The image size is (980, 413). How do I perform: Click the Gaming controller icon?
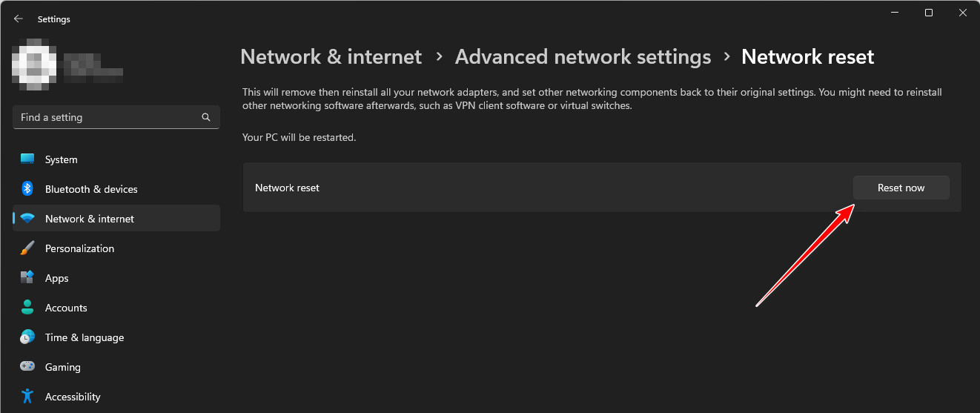click(x=27, y=367)
